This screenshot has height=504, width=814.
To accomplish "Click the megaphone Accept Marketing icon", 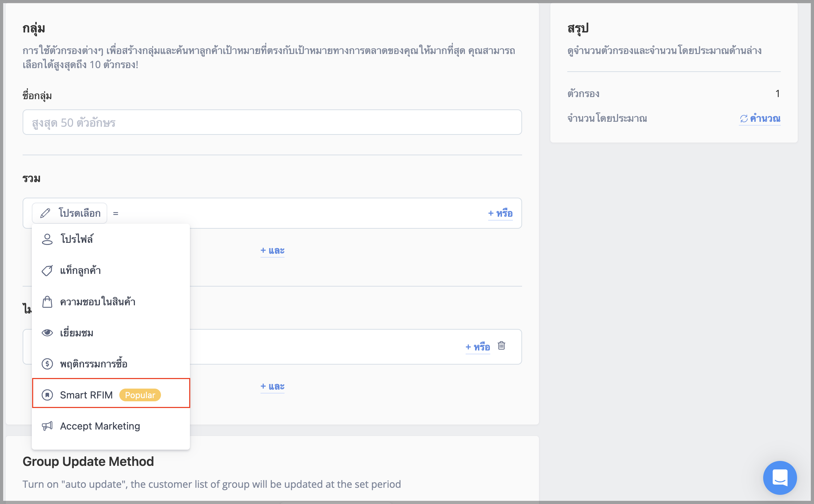I will coord(47,426).
